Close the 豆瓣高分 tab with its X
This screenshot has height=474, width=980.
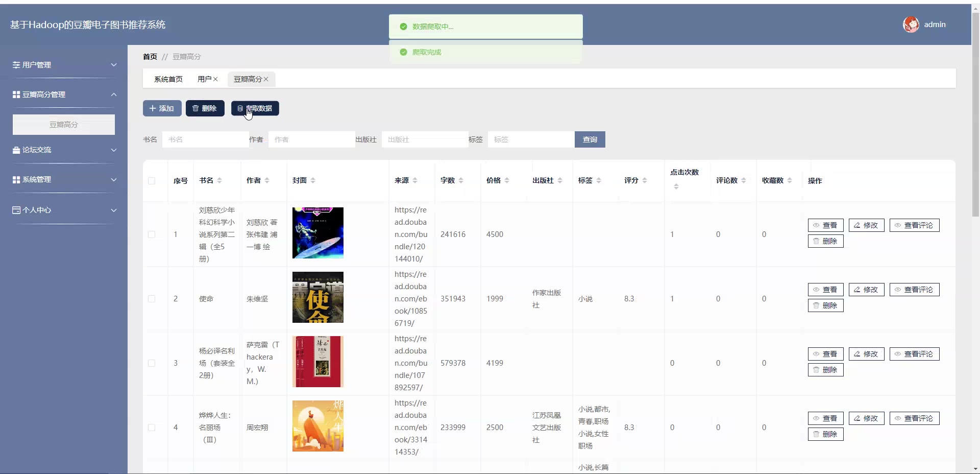tap(266, 79)
